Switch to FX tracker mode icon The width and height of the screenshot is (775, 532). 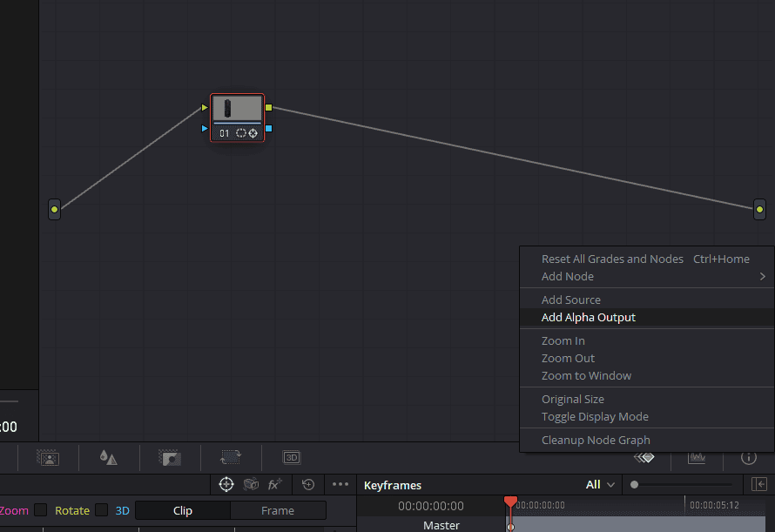pyautogui.click(x=275, y=484)
